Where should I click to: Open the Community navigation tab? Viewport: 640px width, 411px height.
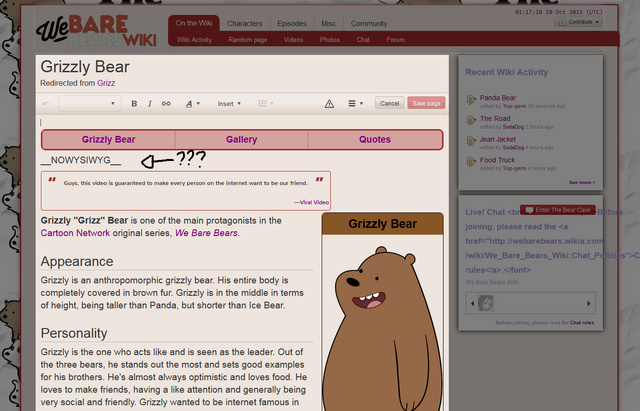(369, 24)
